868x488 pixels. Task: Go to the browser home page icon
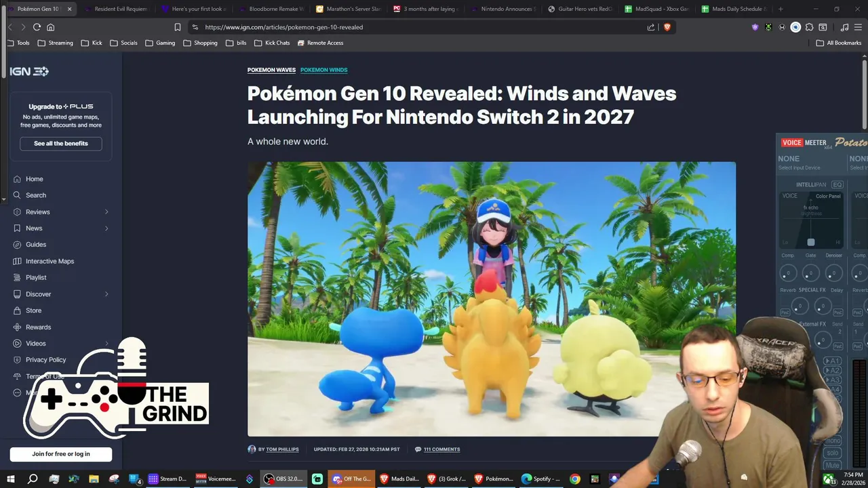(x=50, y=27)
